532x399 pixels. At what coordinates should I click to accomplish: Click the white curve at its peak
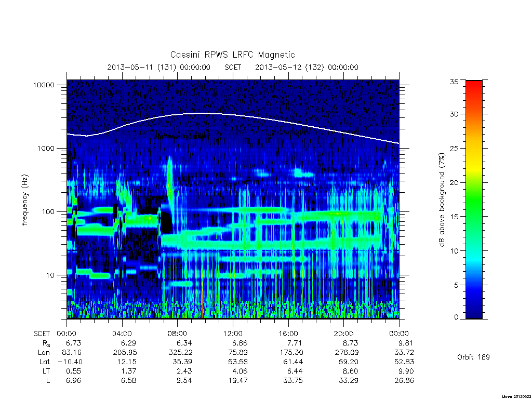click(x=202, y=113)
